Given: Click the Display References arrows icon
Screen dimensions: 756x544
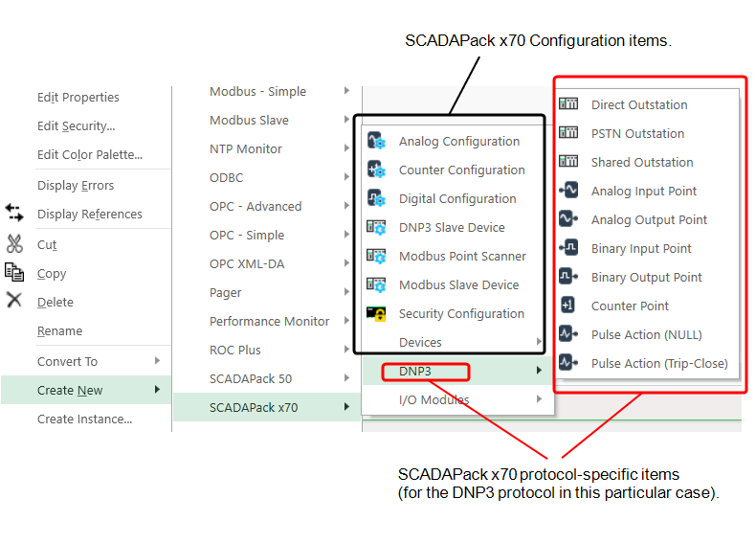Looking at the screenshot, I should [x=14, y=213].
